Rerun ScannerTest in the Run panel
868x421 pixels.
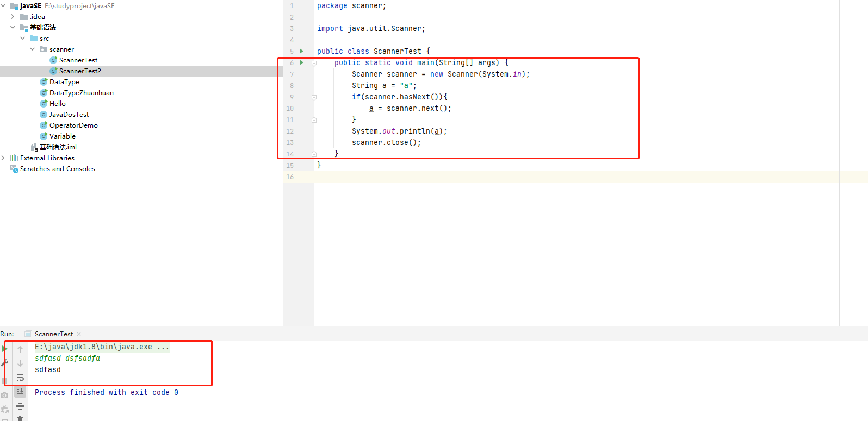tap(4, 349)
